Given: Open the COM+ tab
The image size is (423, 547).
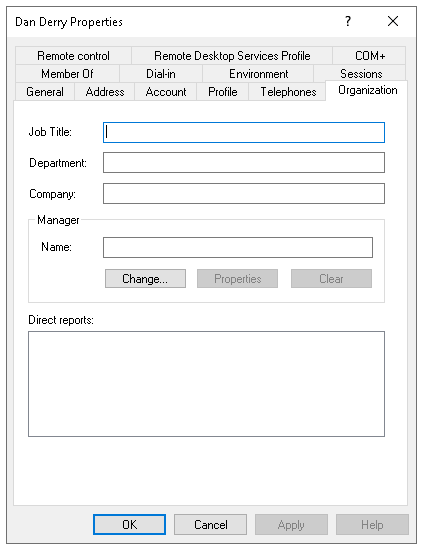Looking at the screenshot, I should pos(370,56).
